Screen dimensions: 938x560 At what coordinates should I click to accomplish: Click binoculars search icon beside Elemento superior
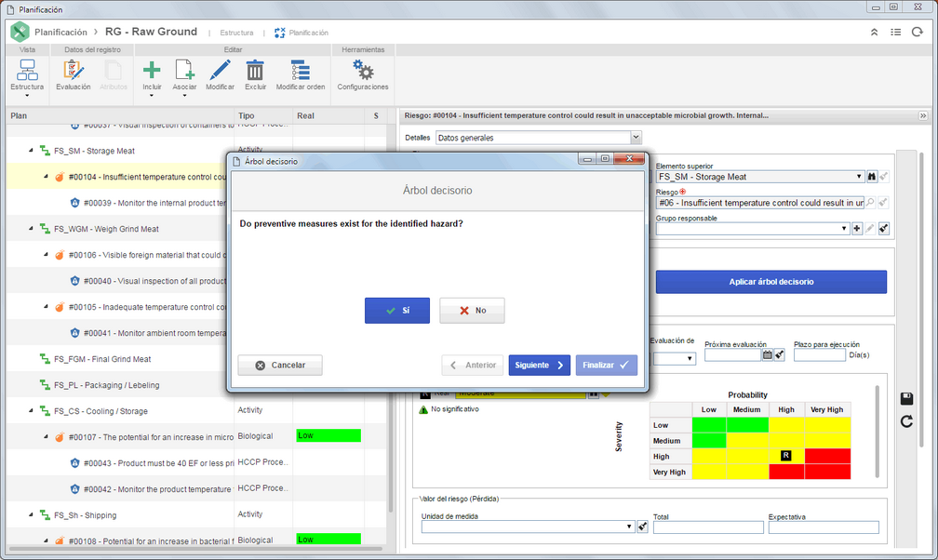click(x=872, y=177)
